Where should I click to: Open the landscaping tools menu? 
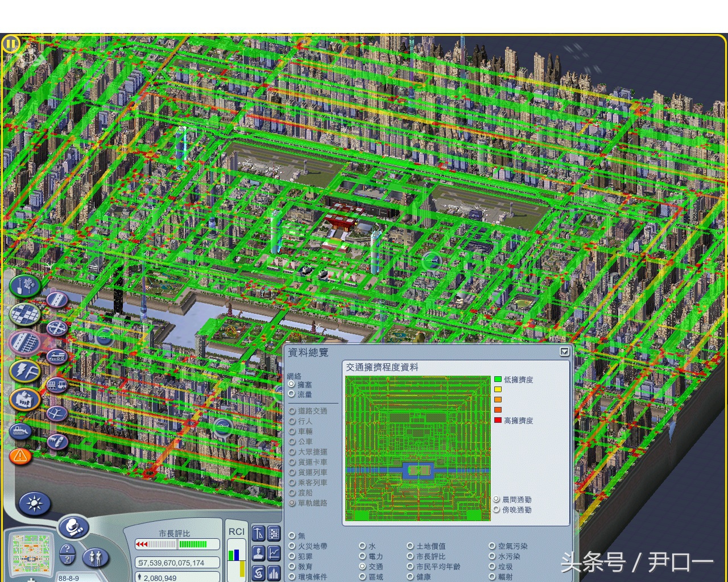point(25,286)
